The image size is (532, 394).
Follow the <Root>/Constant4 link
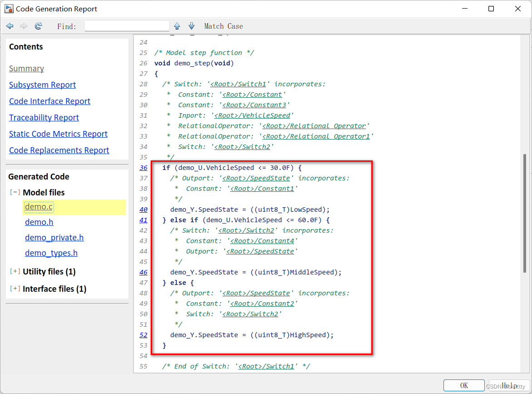tap(262, 241)
